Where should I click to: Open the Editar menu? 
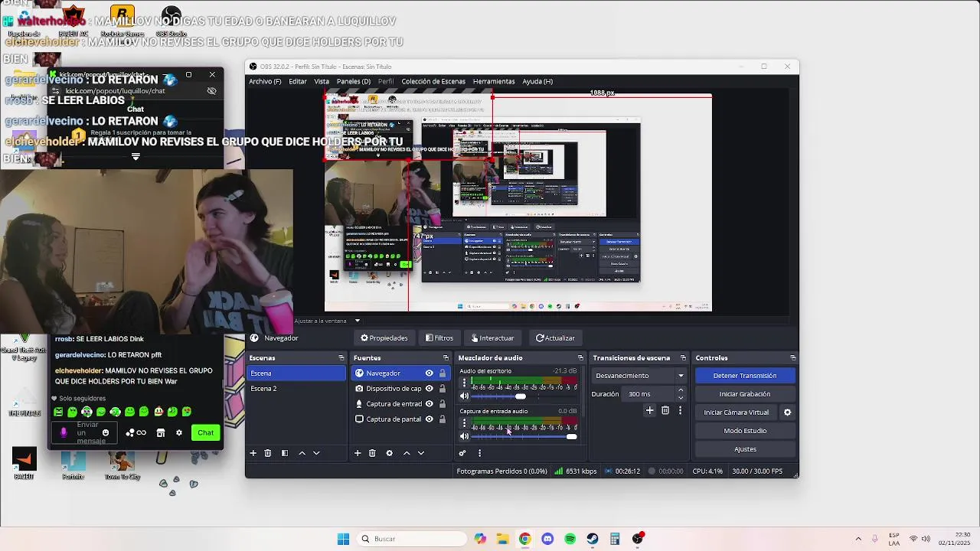tap(298, 81)
